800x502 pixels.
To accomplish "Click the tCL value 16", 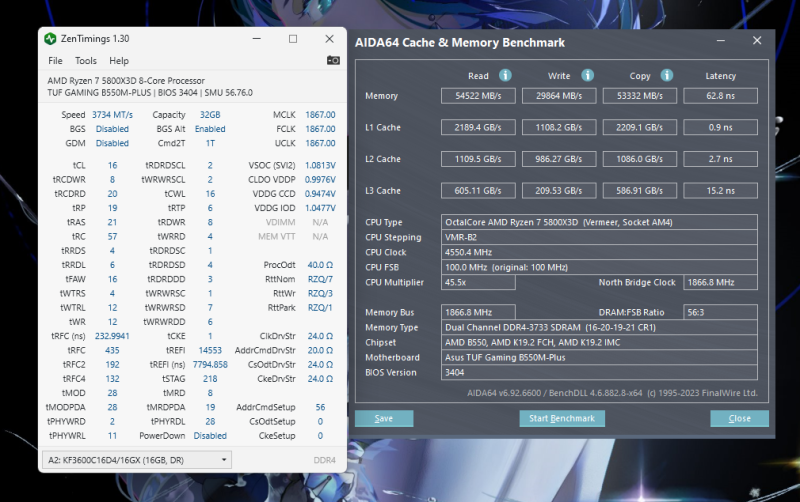I will (x=112, y=165).
